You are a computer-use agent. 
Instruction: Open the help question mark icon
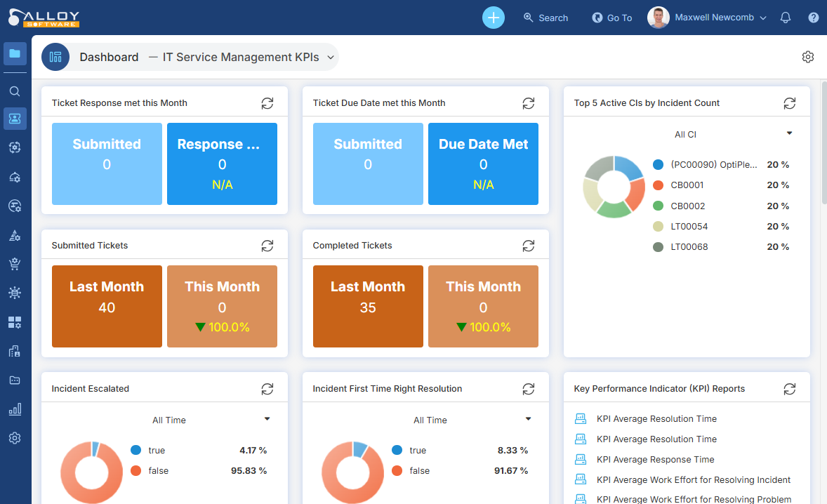coord(813,18)
